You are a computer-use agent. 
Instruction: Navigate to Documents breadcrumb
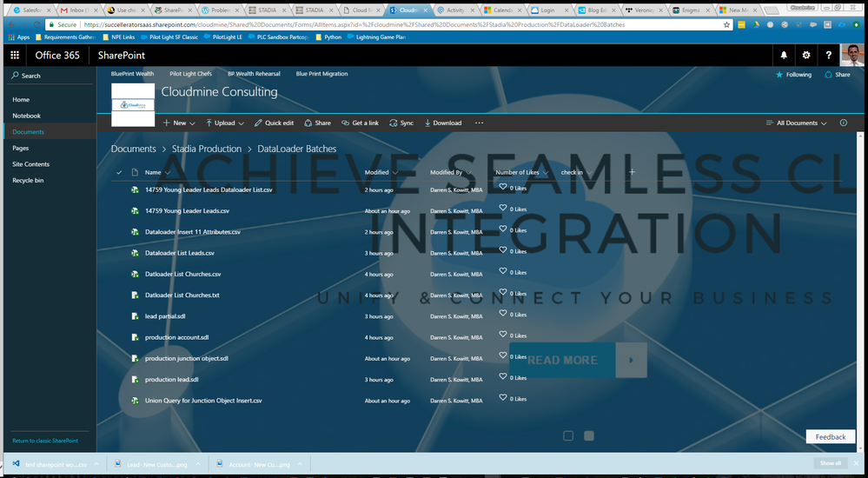click(x=134, y=149)
